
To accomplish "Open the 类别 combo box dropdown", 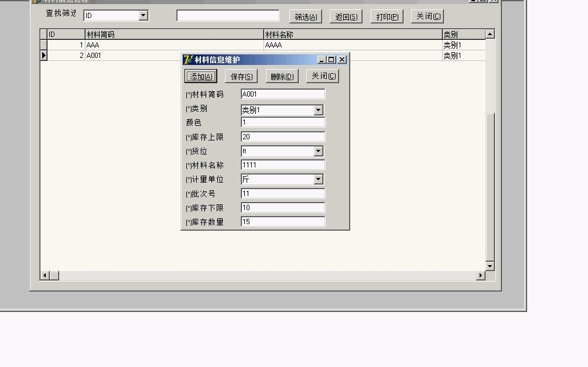I will (319, 109).
